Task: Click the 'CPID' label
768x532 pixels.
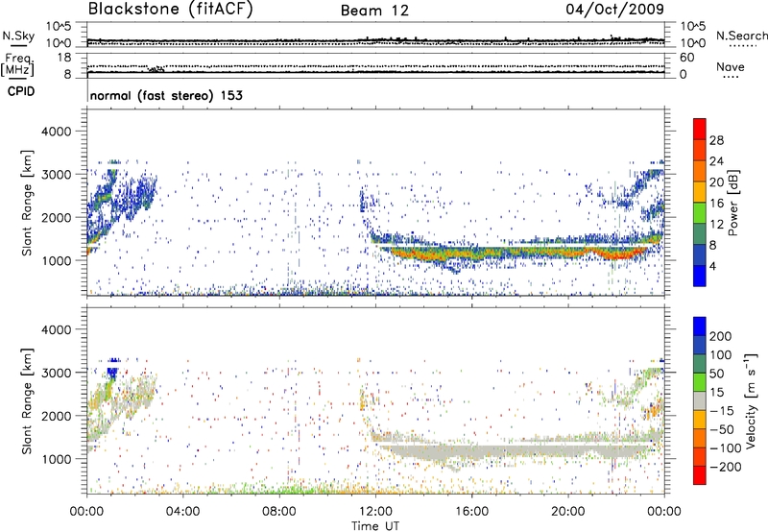Action: point(21,91)
